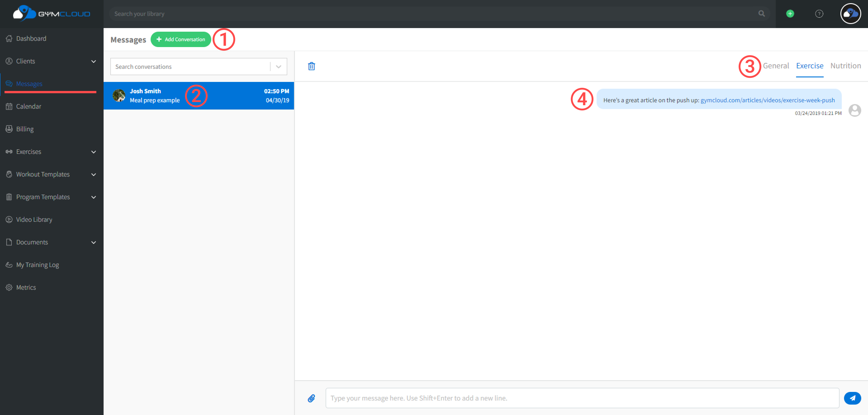The width and height of the screenshot is (868, 415).
Task: Go to Calendar in sidebar
Action: pos(29,107)
